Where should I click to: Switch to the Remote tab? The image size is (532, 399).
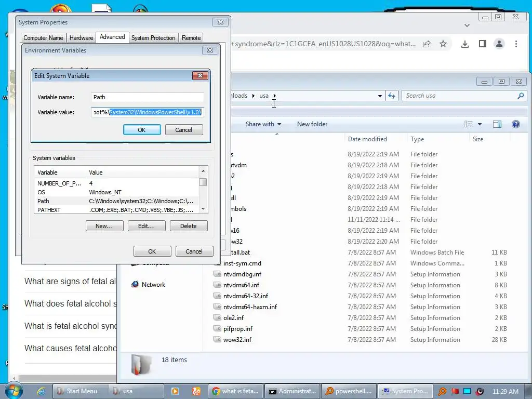(191, 37)
